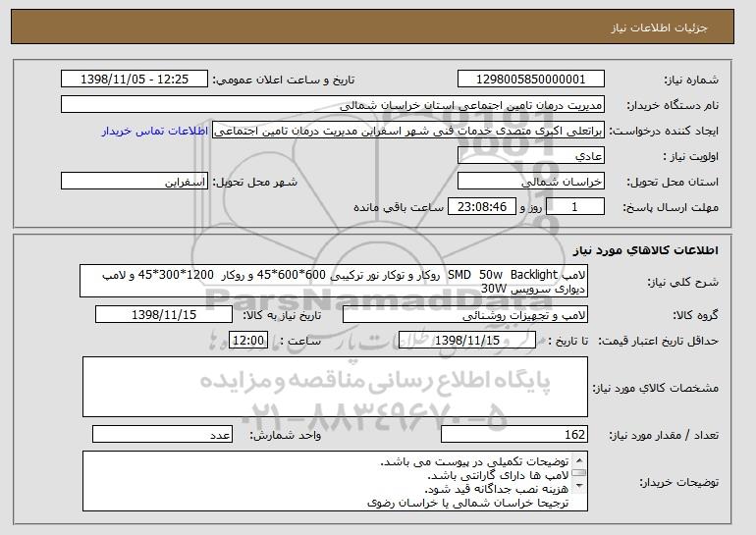
Task: Click the label اولویت نیاز
Action: (x=690, y=156)
